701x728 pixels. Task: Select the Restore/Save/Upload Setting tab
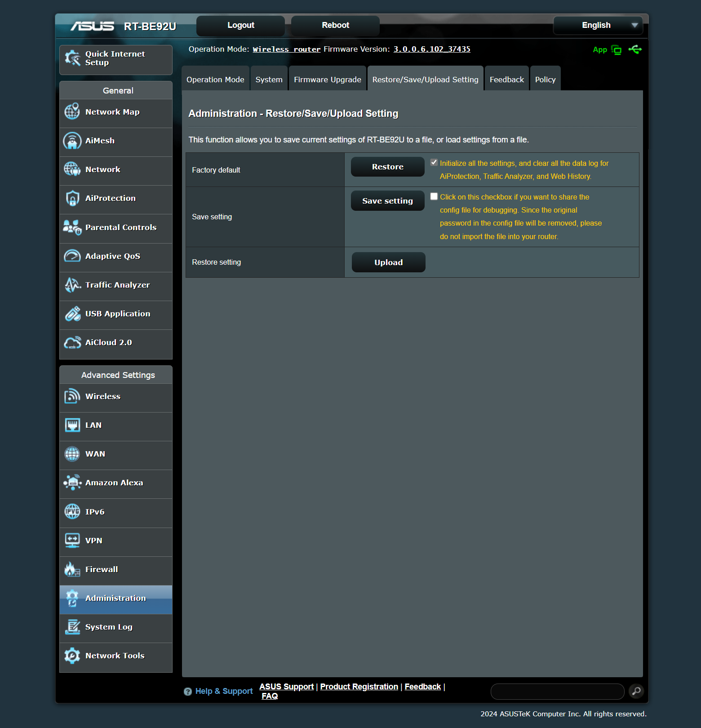(426, 79)
